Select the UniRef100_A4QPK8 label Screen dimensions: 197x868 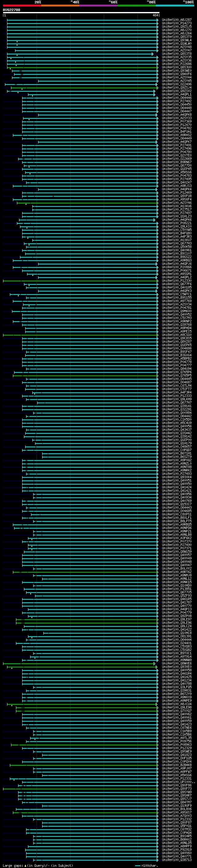(x=177, y=115)
